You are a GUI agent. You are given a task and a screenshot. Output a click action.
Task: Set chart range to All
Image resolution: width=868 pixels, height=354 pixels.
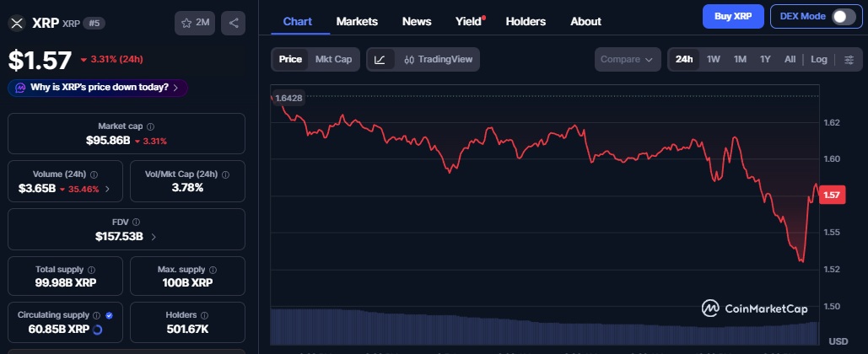[x=790, y=59]
